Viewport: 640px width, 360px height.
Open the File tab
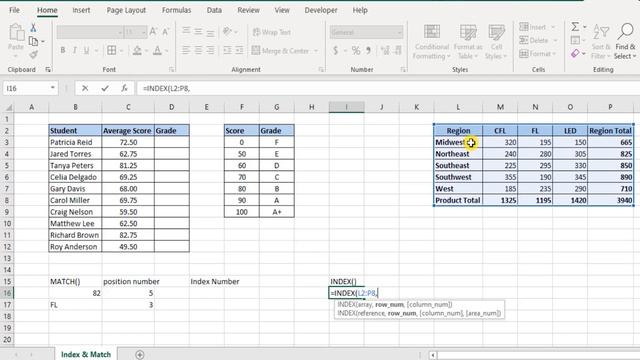point(14,10)
